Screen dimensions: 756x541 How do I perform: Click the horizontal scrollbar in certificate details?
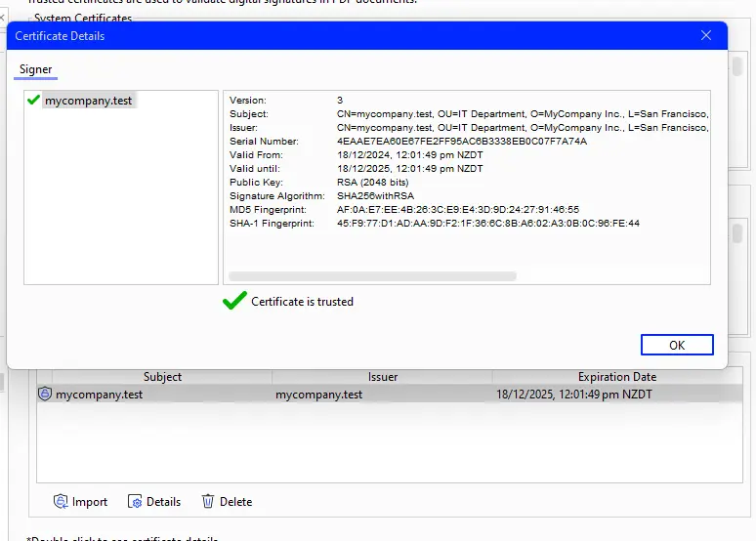tap(372, 276)
